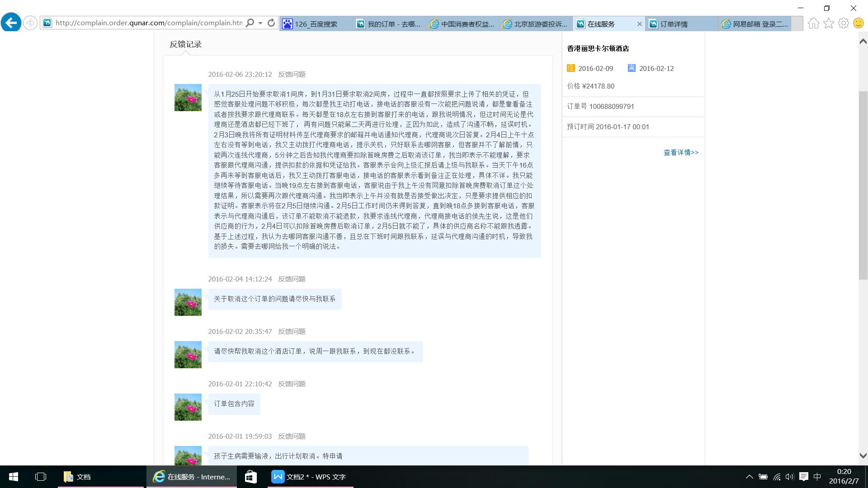Image resolution: width=868 pixels, height=488 pixels.
Task: Click the refresh page icon
Action: (271, 23)
